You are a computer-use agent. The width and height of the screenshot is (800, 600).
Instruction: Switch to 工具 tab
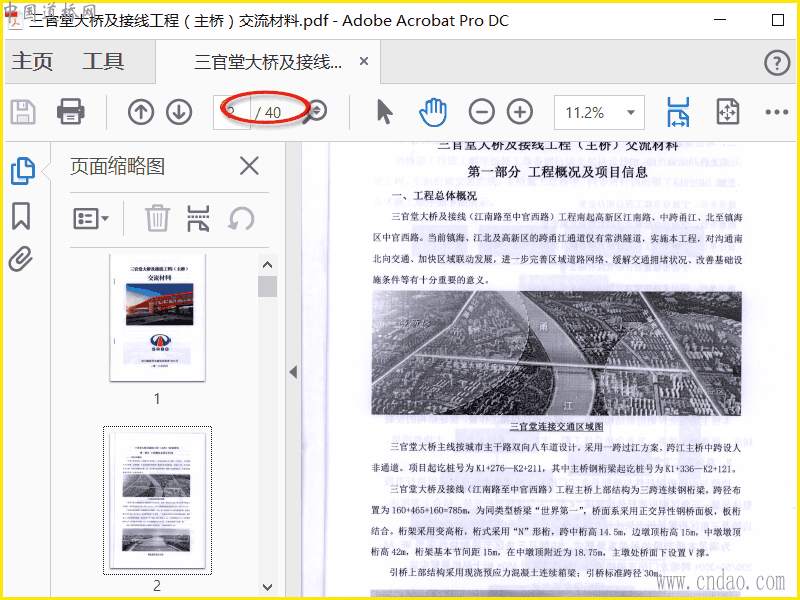[104, 61]
